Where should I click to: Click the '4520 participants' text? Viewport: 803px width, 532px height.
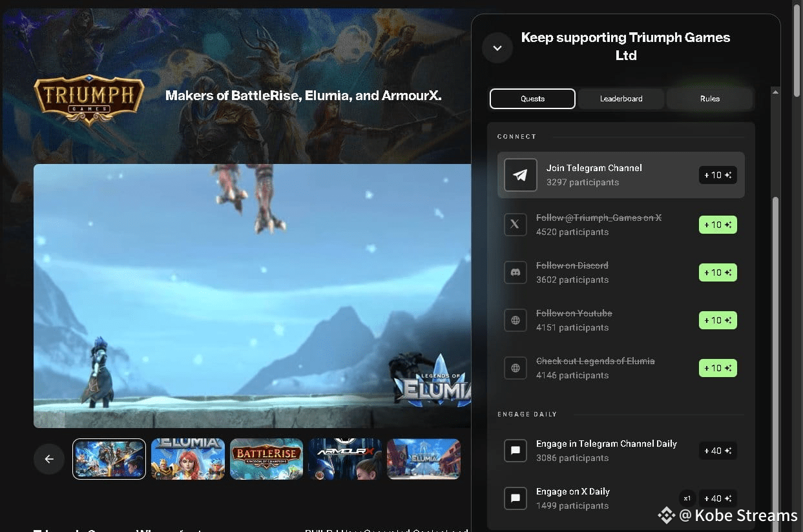click(572, 232)
